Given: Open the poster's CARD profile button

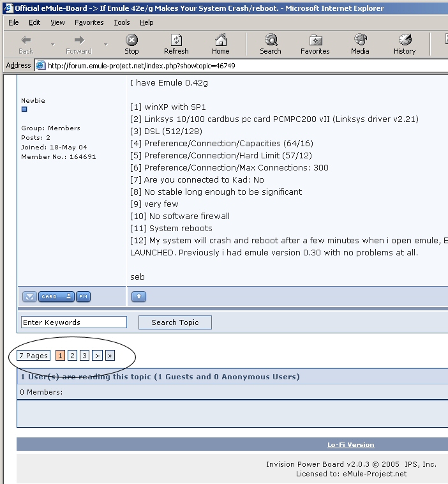Looking at the screenshot, I should (x=56, y=297).
